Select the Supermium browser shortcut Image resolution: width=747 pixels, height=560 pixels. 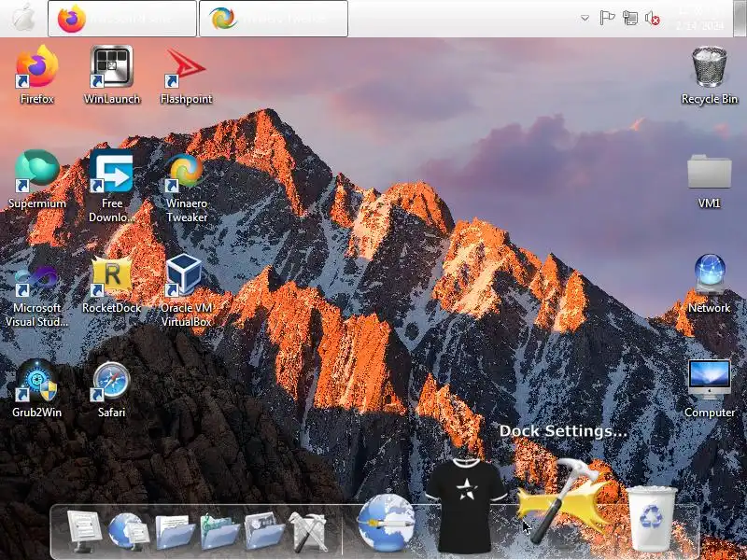[x=36, y=178]
